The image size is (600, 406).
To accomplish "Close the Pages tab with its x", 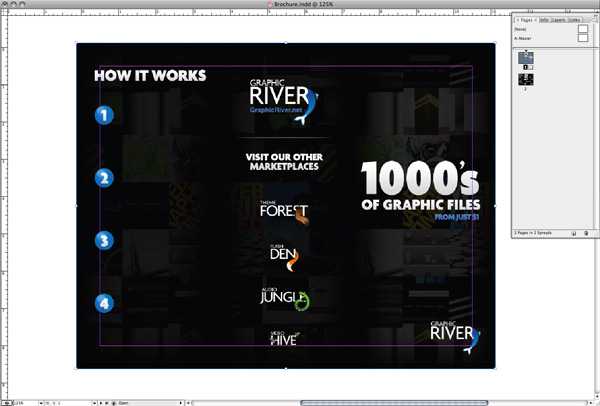I will pos(535,20).
